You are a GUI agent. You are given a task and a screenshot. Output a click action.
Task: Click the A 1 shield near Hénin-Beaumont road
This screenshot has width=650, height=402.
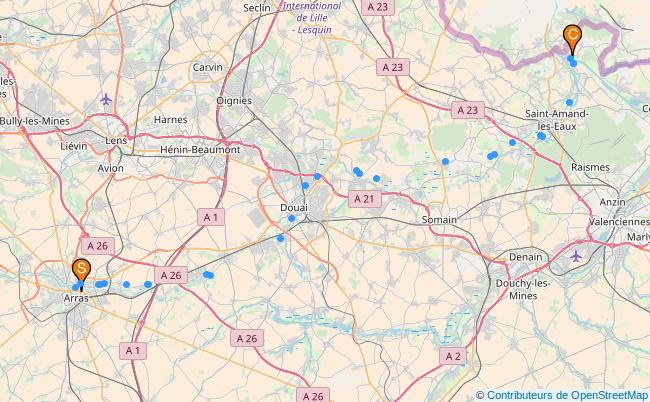pos(211,217)
